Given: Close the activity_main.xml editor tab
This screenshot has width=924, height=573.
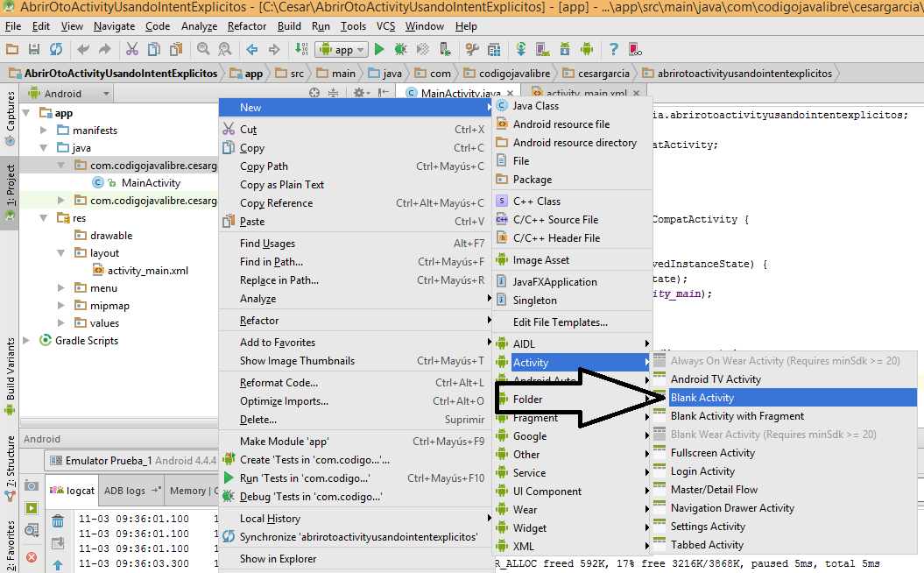Looking at the screenshot, I should [x=637, y=93].
